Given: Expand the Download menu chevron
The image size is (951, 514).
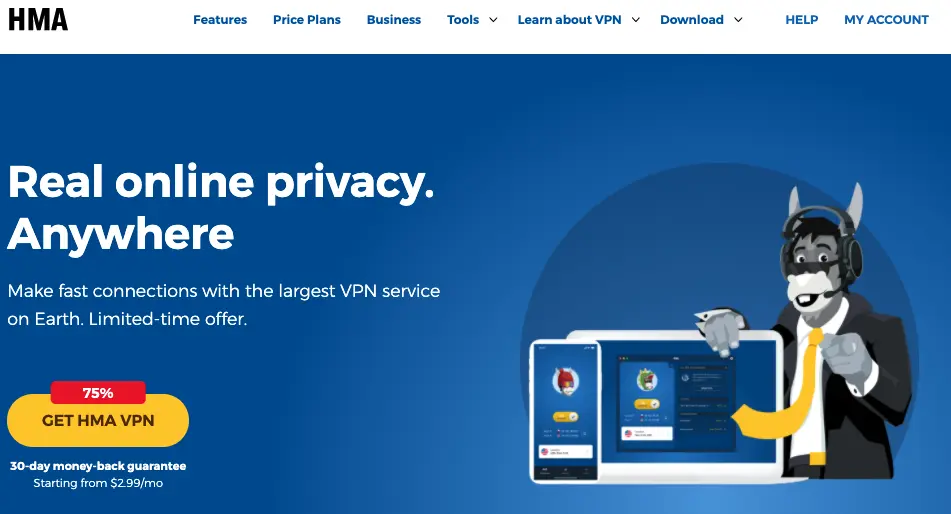Looking at the screenshot, I should pyautogui.click(x=738, y=20).
